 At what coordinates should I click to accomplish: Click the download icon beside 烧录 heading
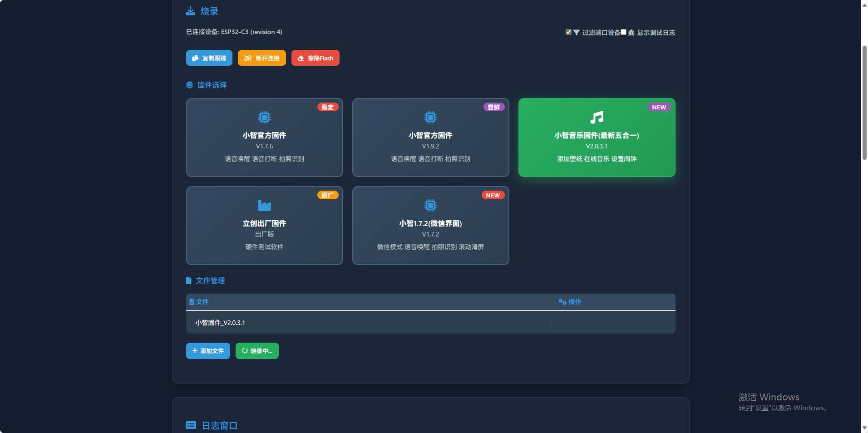coord(190,11)
